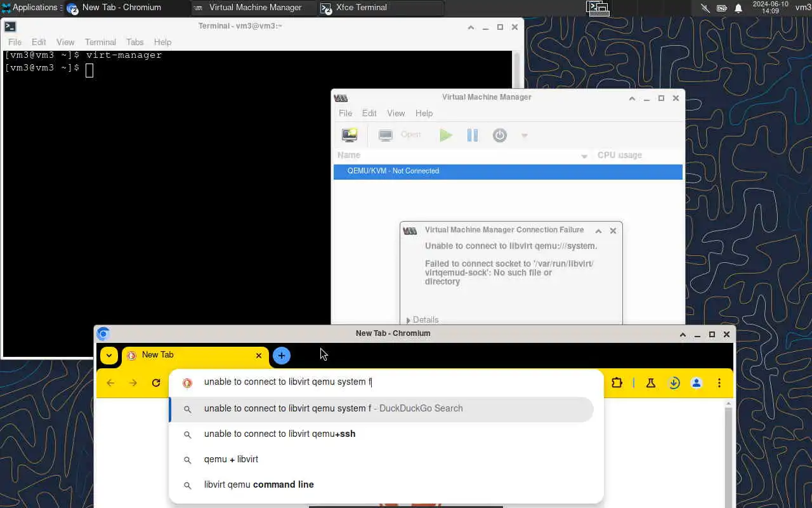Click the vm3 user label in panel
This screenshot has width=812, height=508.
803,8
